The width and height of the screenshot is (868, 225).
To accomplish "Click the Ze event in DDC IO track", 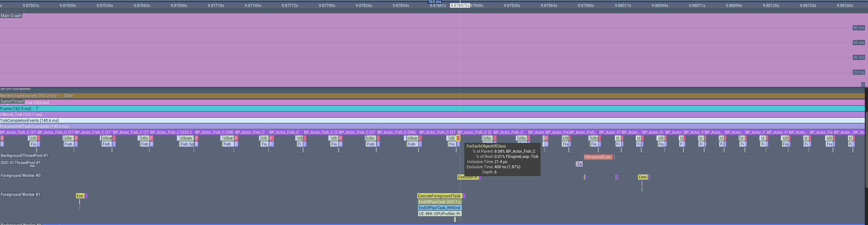I will tap(579, 164).
